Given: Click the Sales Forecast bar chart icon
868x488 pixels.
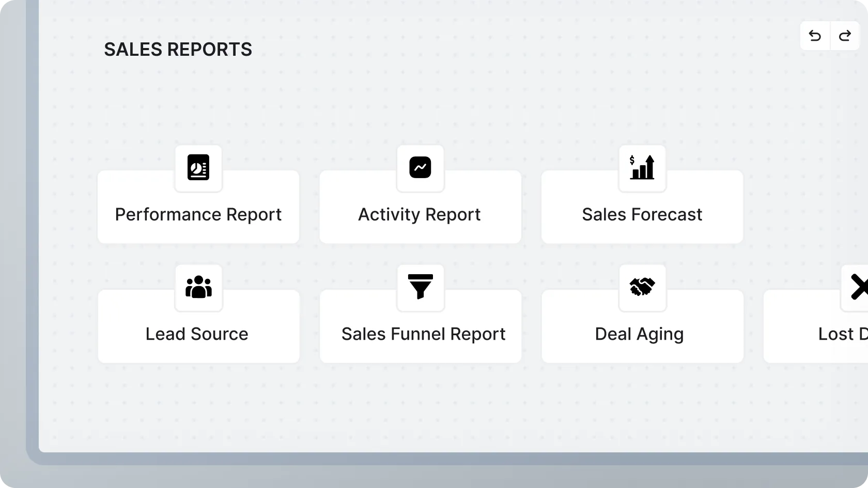Looking at the screenshot, I should (642, 168).
